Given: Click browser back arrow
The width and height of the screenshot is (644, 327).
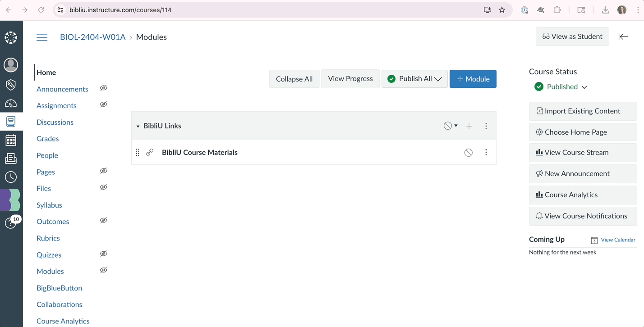Looking at the screenshot, I should click(x=9, y=10).
